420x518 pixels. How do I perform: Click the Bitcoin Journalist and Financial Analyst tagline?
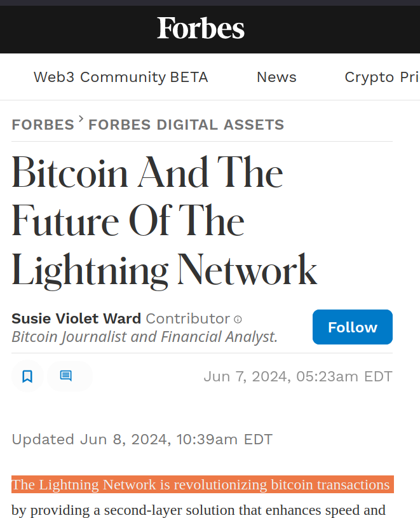(145, 337)
